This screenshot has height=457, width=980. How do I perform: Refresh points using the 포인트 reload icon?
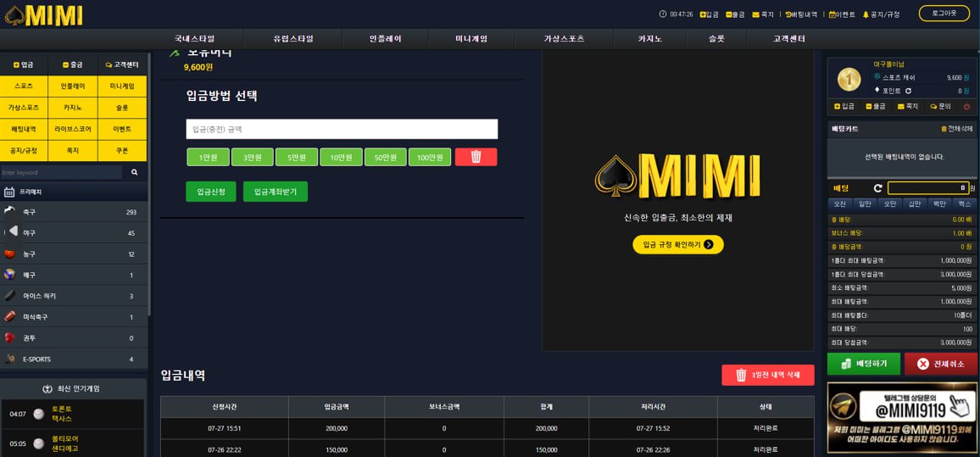909,91
